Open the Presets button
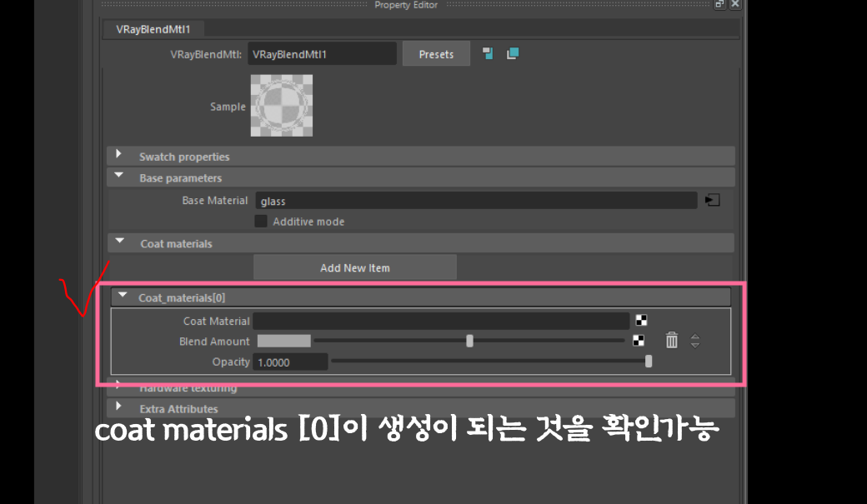Viewport: 867px width, 504px height. point(436,54)
